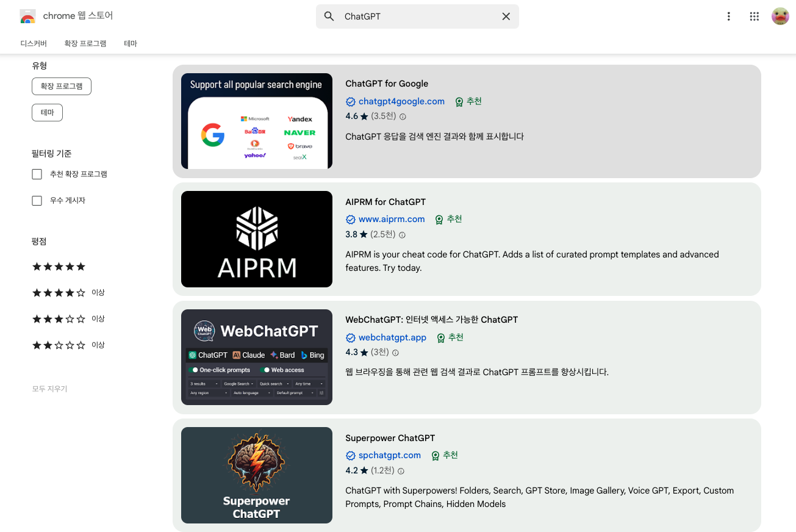Select the 테마 type filter chip

tap(47, 113)
